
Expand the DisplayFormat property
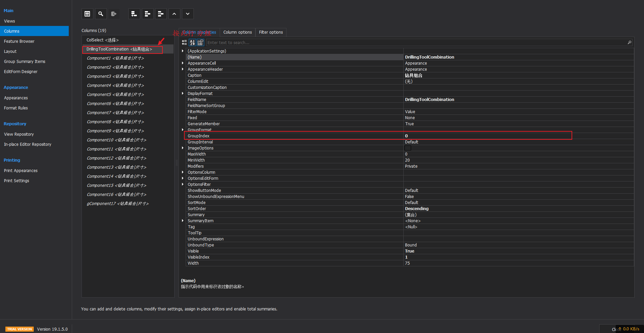pyautogui.click(x=183, y=93)
